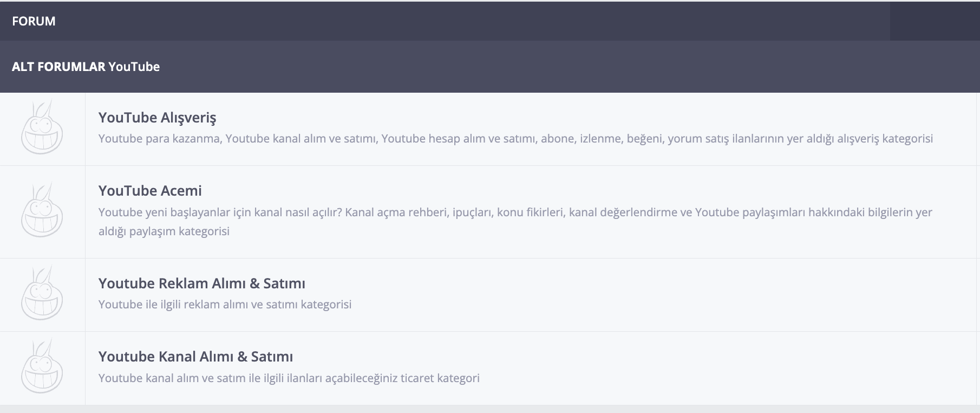The height and width of the screenshot is (413, 980).
Task: Click the Youtube Kanal Alımı & Satımı icon
Action: coord(42,366)
